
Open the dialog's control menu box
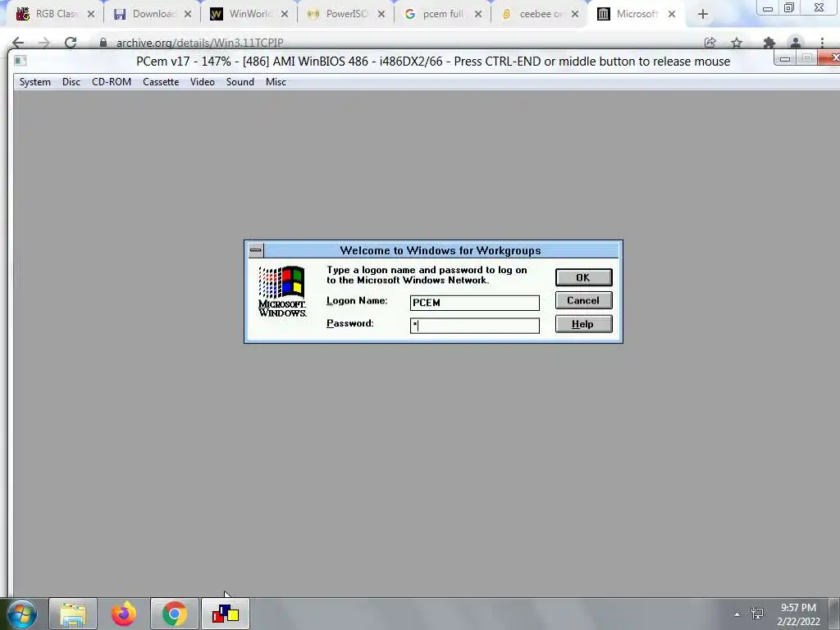click(x=256, y=250)
